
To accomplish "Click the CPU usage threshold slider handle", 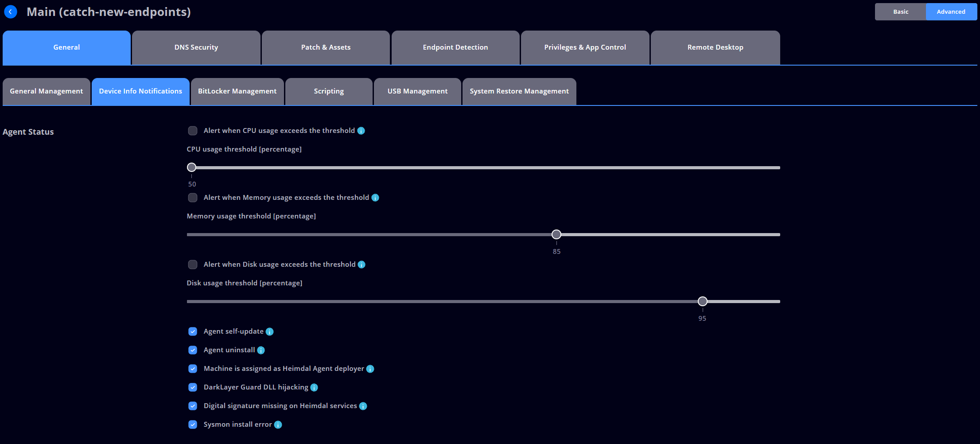I will pyautogui.click(x=191, y=167).
